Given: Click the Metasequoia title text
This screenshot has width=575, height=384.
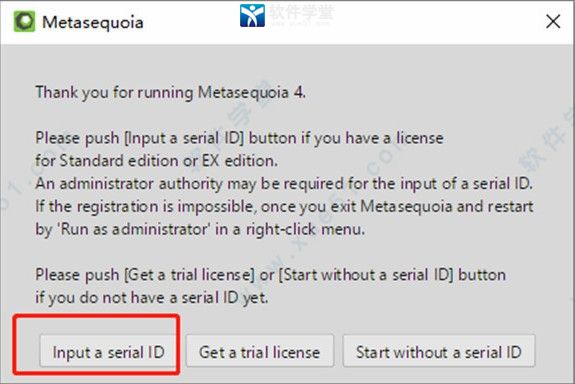Looking at the screenshot, I should (93, 22).
